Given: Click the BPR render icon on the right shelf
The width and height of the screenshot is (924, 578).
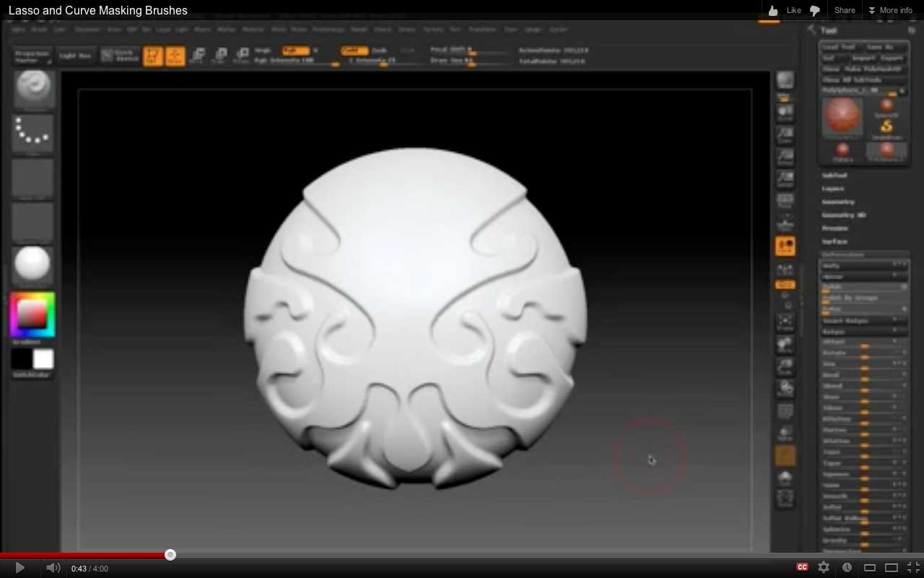Looking at the screenshot, I should (785, 81).
